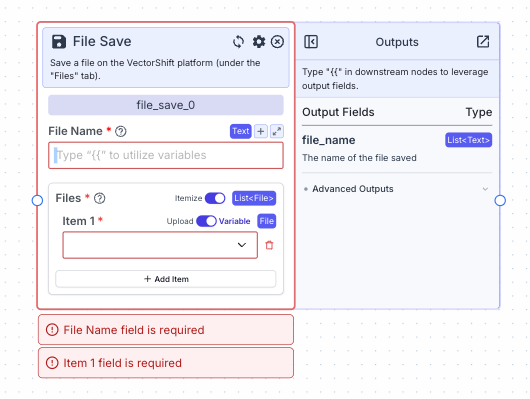Click the File Save node title
Viewport: 530px width, 399px height.
pos(102,41)
